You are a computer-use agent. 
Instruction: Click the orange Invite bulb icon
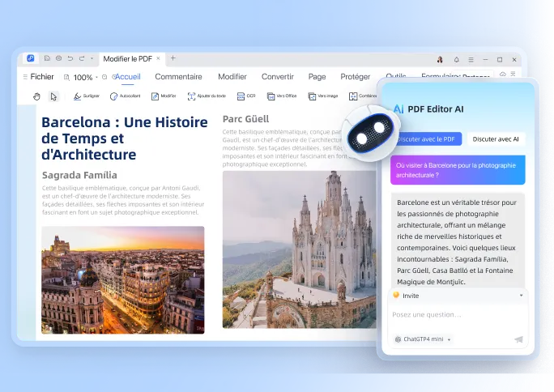pyautogui.click(x=396, y=295)
